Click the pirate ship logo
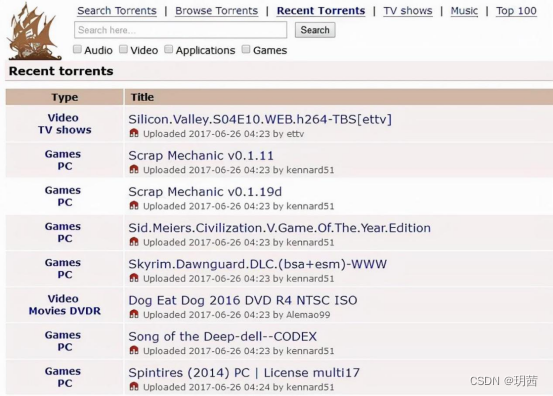Screen dimensions: 553x396 pyautogui.click(x=34, y=31)
